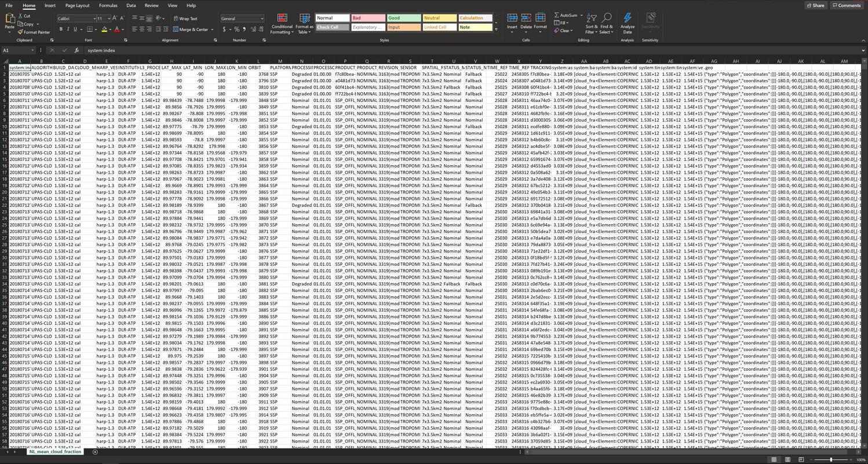Expand the AutoSum dropdown arrow
The image size is (868, 464).
[x=581, y=16]
